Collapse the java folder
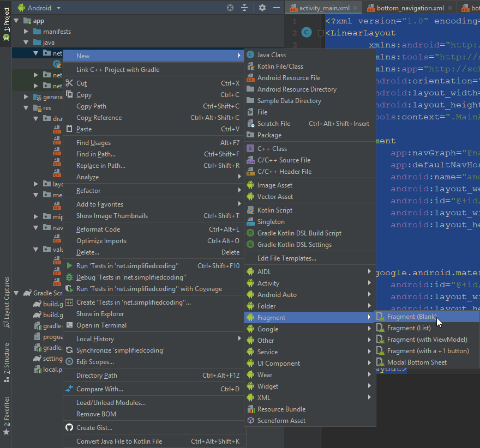Screen dimensions: 480x448 [x=26, y=43]
